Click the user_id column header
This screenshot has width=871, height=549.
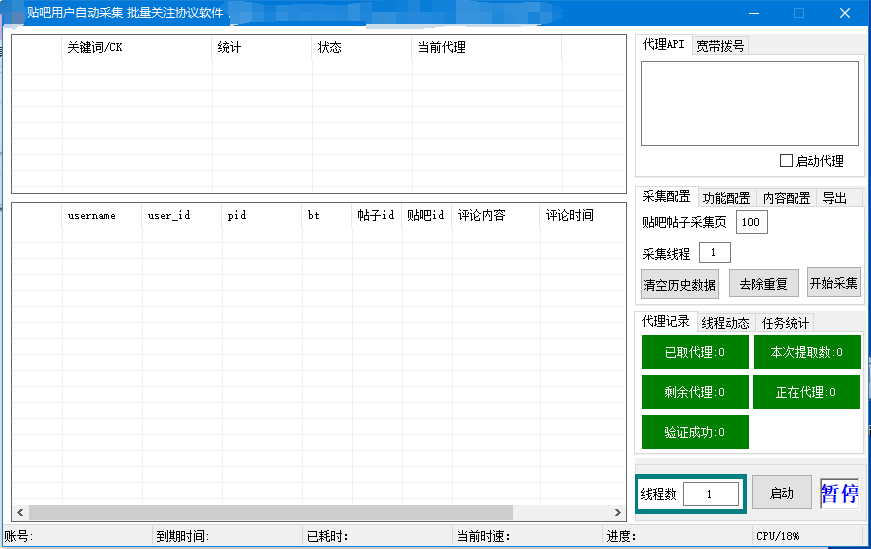tap(182, 215)
